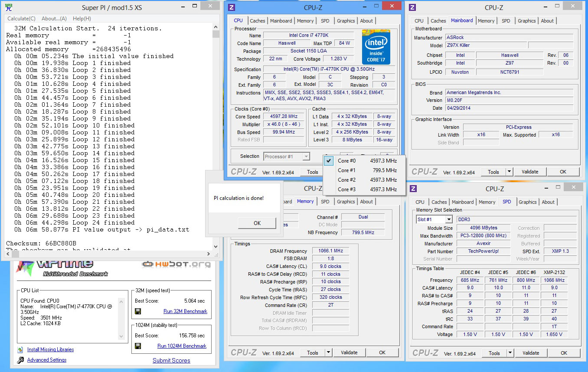Click Tools button in the SPD CPU-Z window
The width and height of the screenshot is (588, 372).
[x=494, y=353]
